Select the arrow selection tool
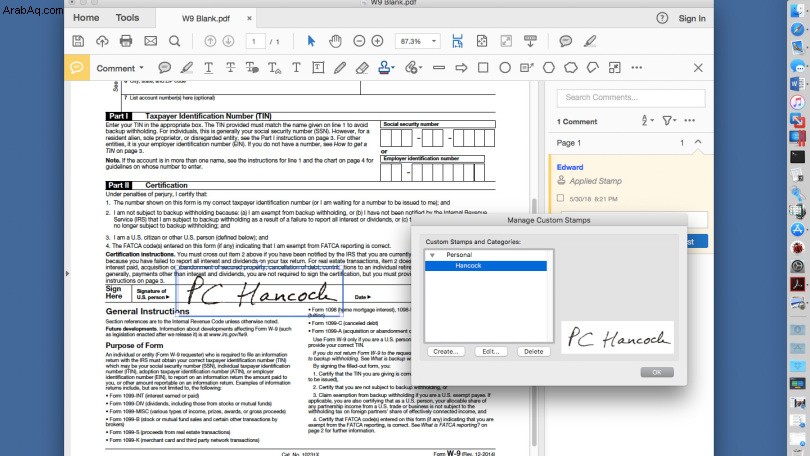This screenshot has width=810, height=456. (311, 41)
